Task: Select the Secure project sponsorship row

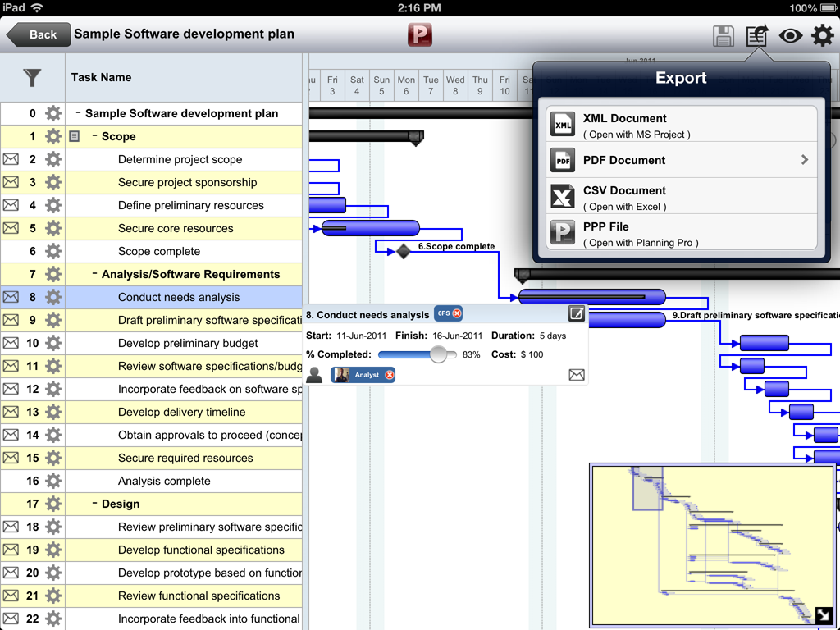Action: [x=151, y=183]
